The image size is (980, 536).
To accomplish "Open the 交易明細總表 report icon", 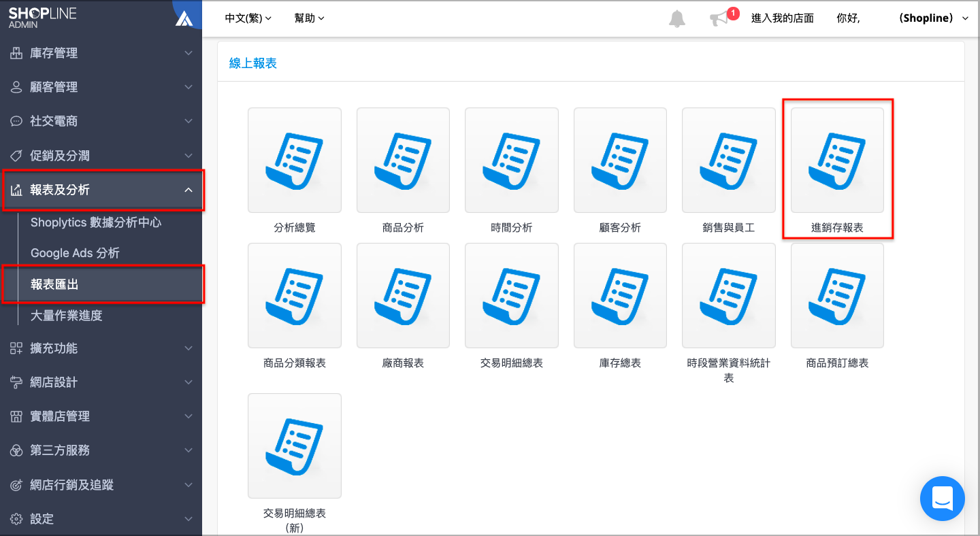I will (x=512, y=295).
